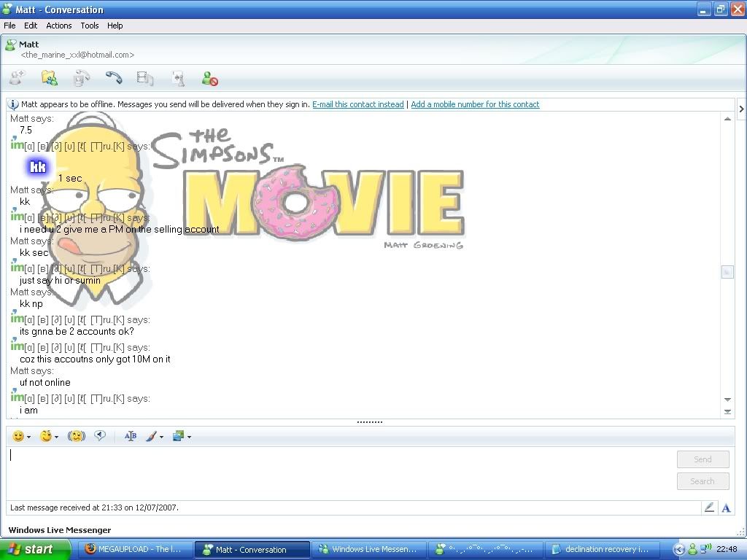Click the Games card icon
Image resolution: width=747 pixels, height=560 pixels.
tap(177, 78)
